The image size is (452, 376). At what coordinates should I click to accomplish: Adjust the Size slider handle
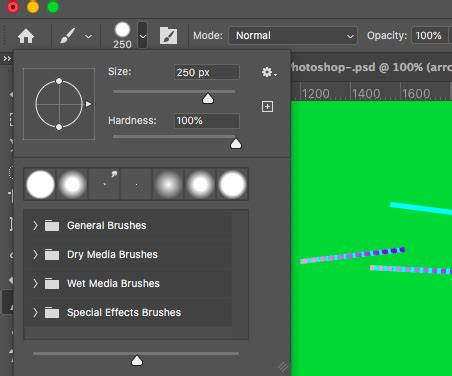pos(208,98)
